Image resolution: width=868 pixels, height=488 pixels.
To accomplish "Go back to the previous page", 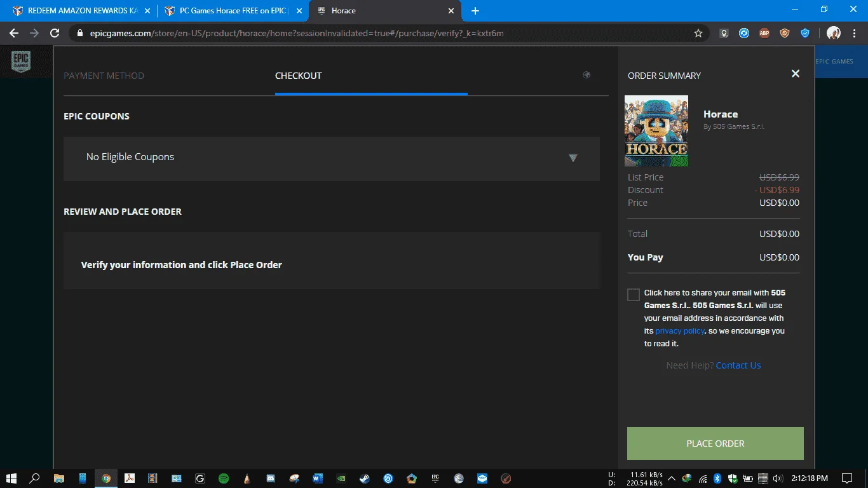I will click(14, 33).
